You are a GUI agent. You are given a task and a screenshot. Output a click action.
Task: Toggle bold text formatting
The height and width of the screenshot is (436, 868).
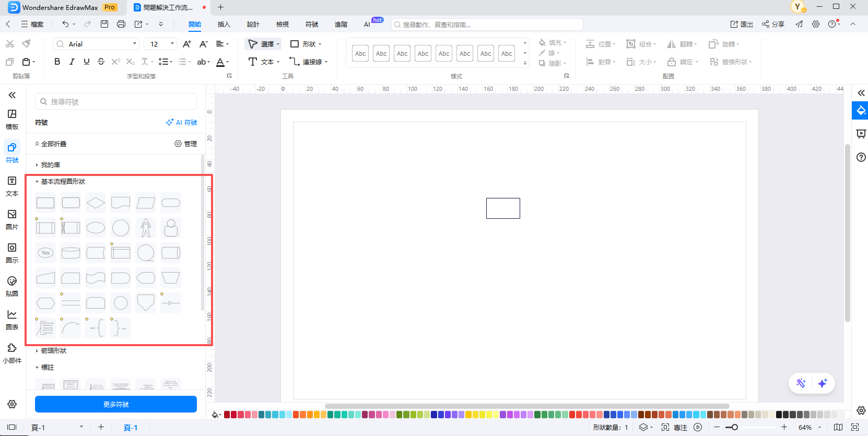57,62
